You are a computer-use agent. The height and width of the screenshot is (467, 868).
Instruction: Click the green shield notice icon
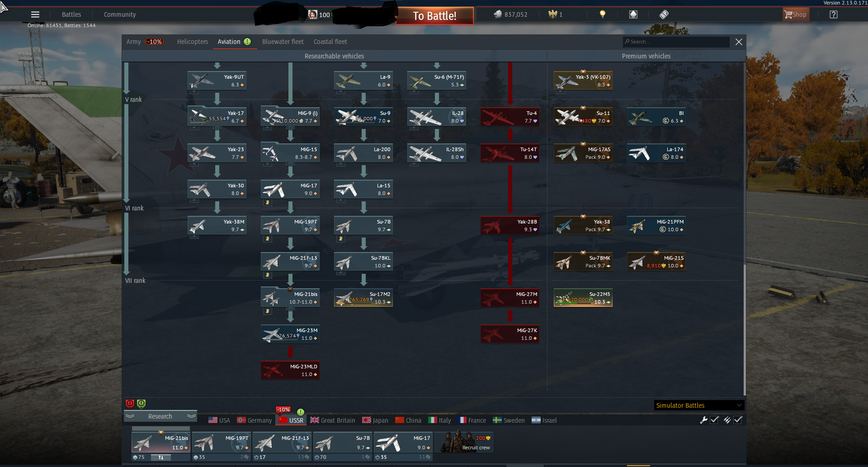pos(141,404)
